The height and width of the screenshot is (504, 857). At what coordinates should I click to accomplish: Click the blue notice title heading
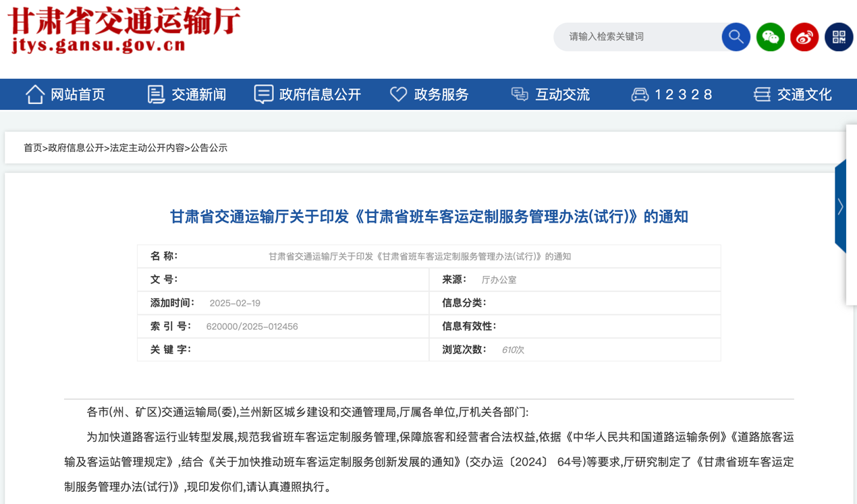point(428,217)
